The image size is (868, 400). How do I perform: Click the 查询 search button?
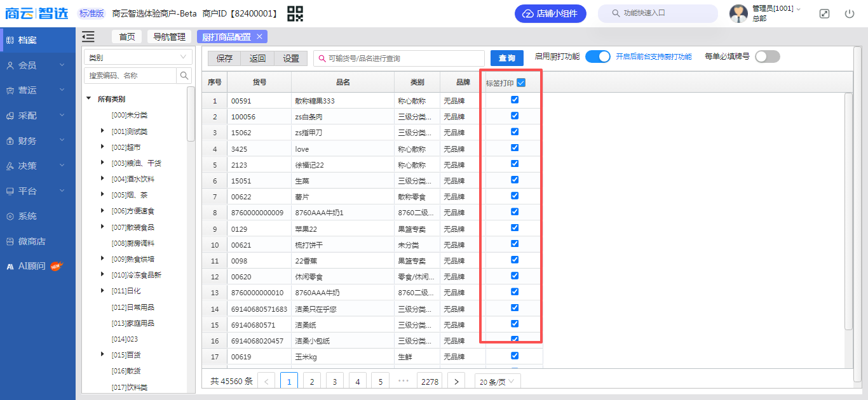coord(506,58)
